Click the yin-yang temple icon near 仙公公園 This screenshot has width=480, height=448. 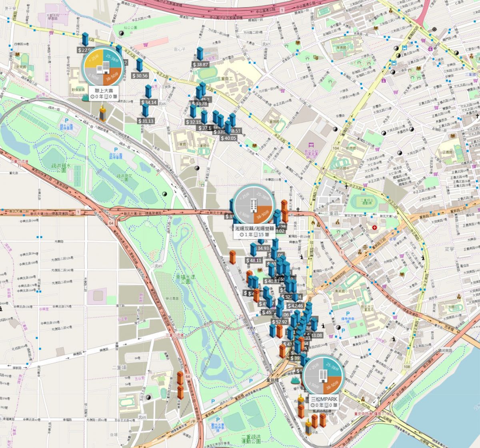coord(122,34)
